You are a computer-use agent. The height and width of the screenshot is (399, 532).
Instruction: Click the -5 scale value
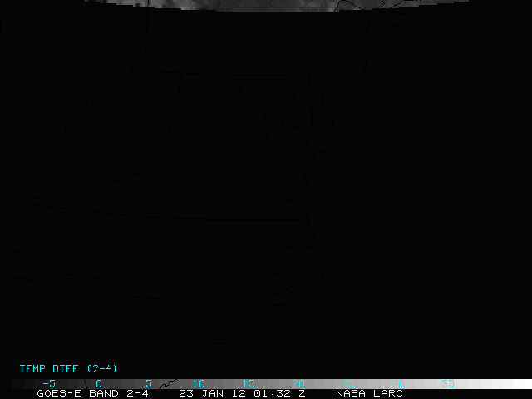coord(49,384)
